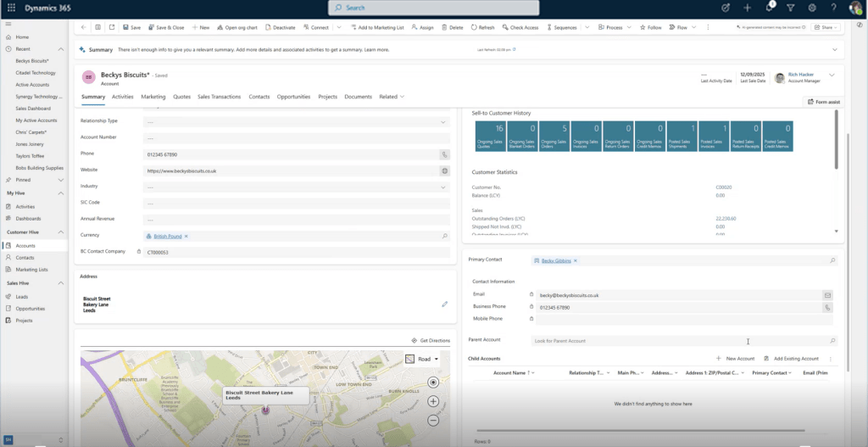Image resolution: width=868 pixels, height=447 pixels.
Task: Click Get Directions above the map
Action: tap(431, 341)
